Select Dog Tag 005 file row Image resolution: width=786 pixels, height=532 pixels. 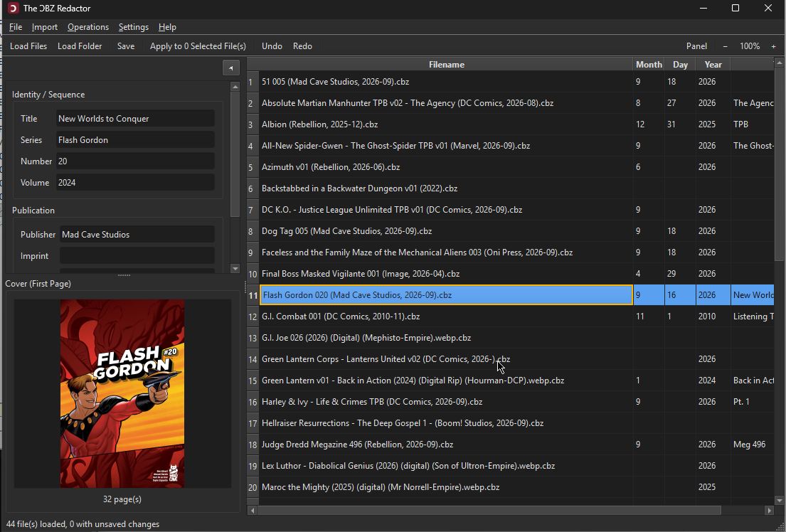tap(446, 231)
